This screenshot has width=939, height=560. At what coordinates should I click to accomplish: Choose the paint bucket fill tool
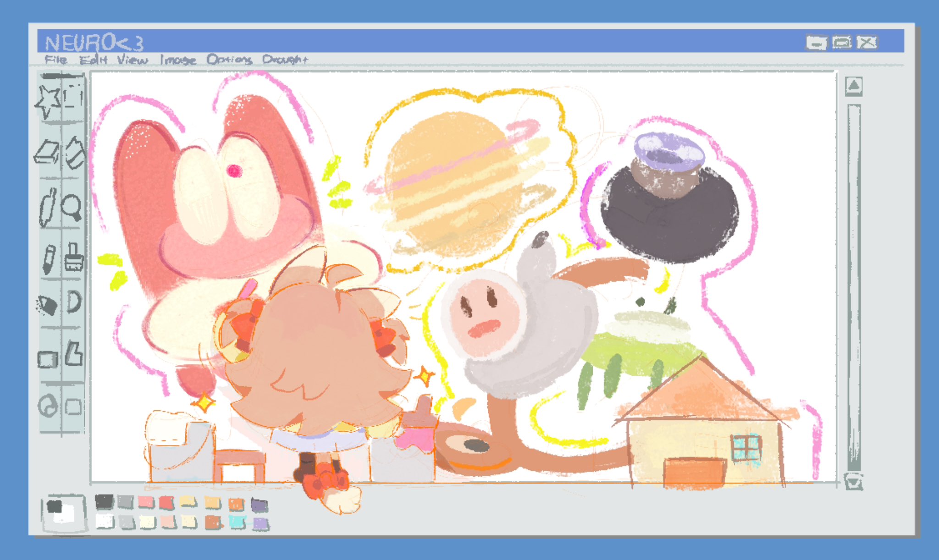pos(75,153)
